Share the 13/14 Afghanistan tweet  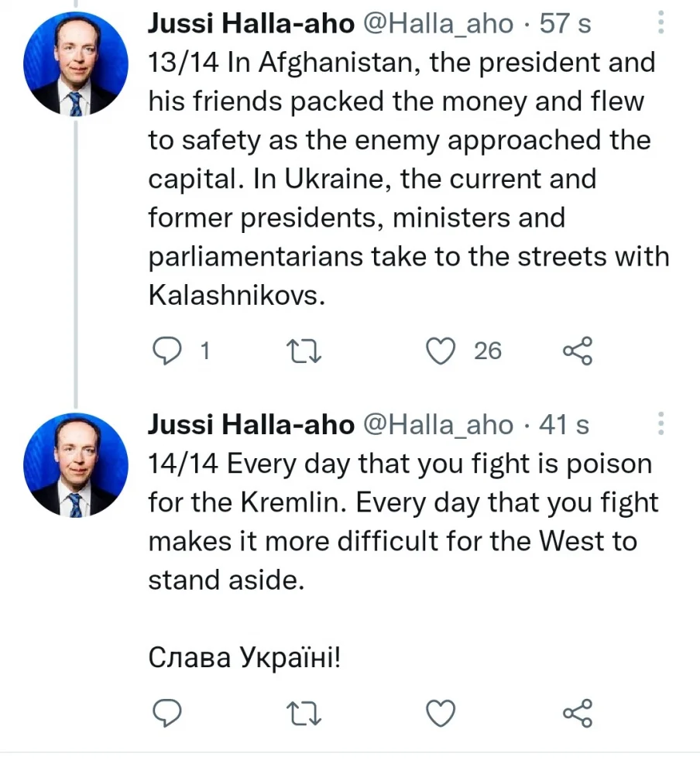[x=578, y=351]
